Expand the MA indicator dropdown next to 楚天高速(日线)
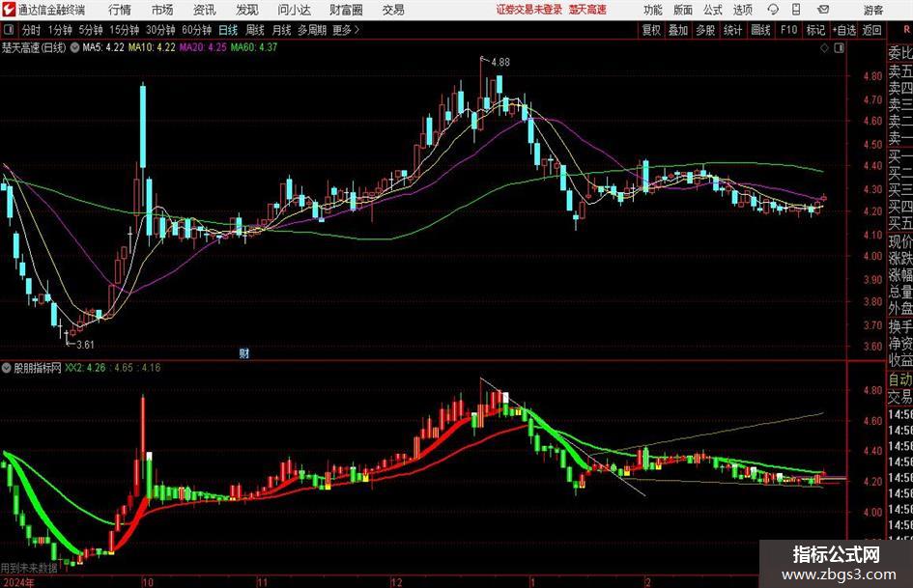Image resolution: width=913 pixels, height=588 pixels. [x=74, y=47]
